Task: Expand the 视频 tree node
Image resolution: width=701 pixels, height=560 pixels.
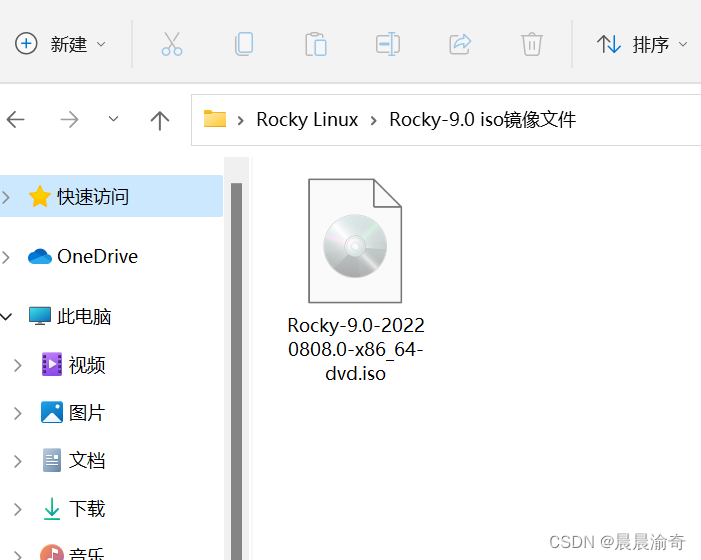Action: [17, 365]
